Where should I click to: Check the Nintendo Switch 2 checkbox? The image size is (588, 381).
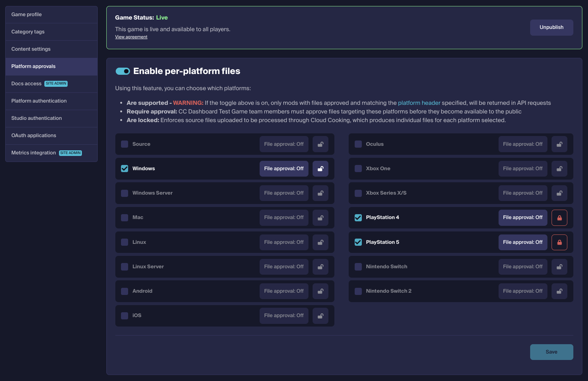(x=358, y=291)
